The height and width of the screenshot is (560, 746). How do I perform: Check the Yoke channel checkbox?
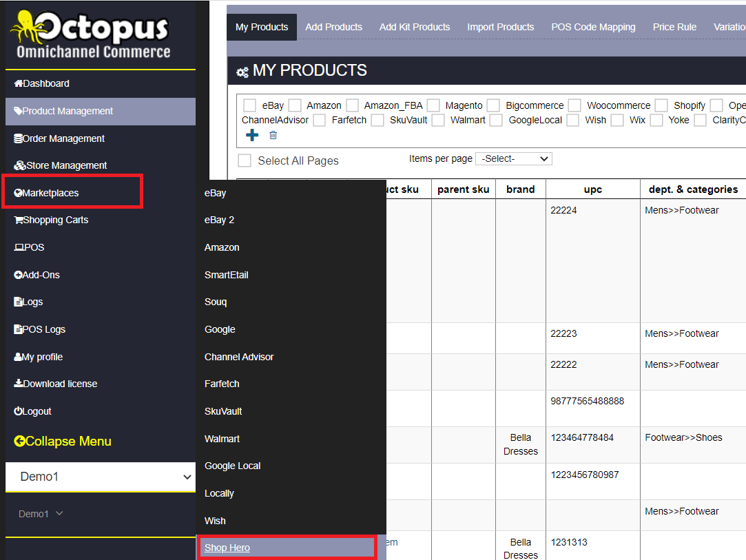(x=656, y=120)
